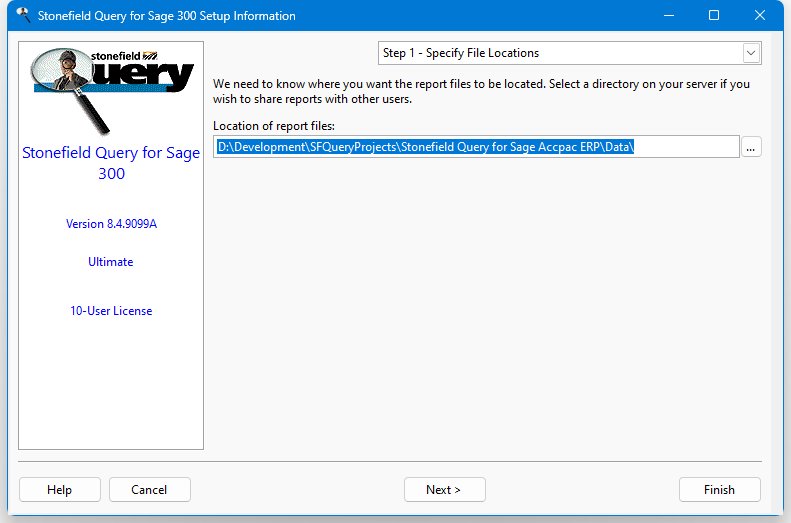791x523 pixels.
Task: Click the dropdown arrow of the step selector
Action: point(751,53)
